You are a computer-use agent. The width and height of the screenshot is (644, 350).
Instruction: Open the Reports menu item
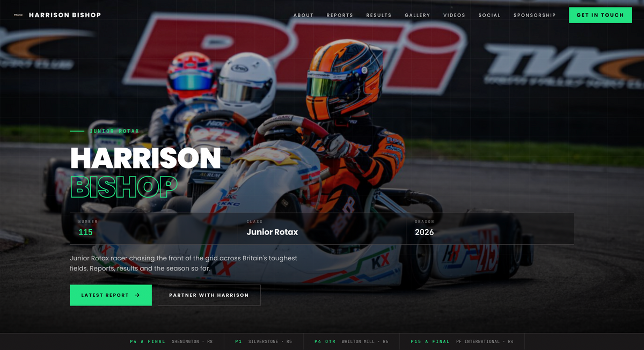click(x=340, y=15)
